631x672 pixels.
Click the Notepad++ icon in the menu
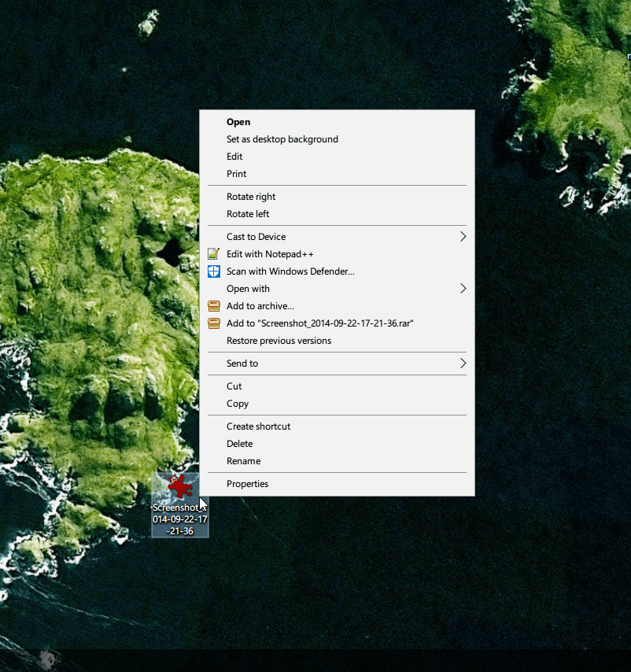click(x=214, y=254)
